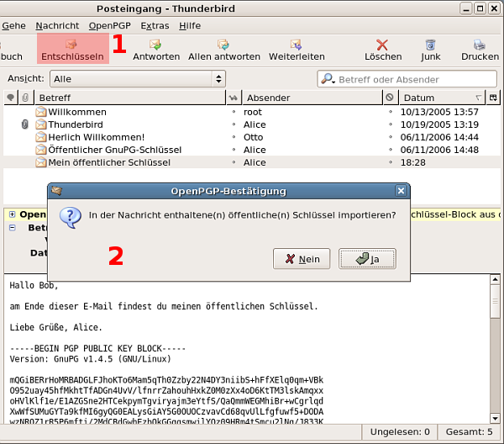Select Mein öffentlicher Schlüssel message

pyautogui.click(x=252, y=162)
